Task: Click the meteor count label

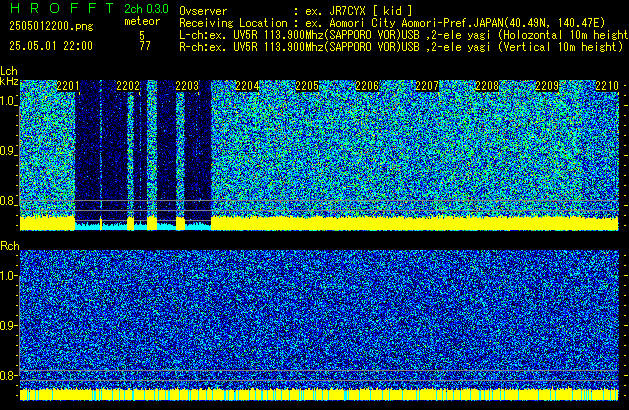Action: coord(142,21)
